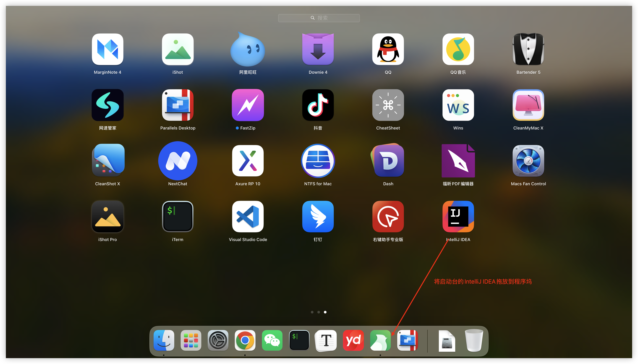Open the Trash in the Dock
The image size is (638, 364).
[474, 340]
